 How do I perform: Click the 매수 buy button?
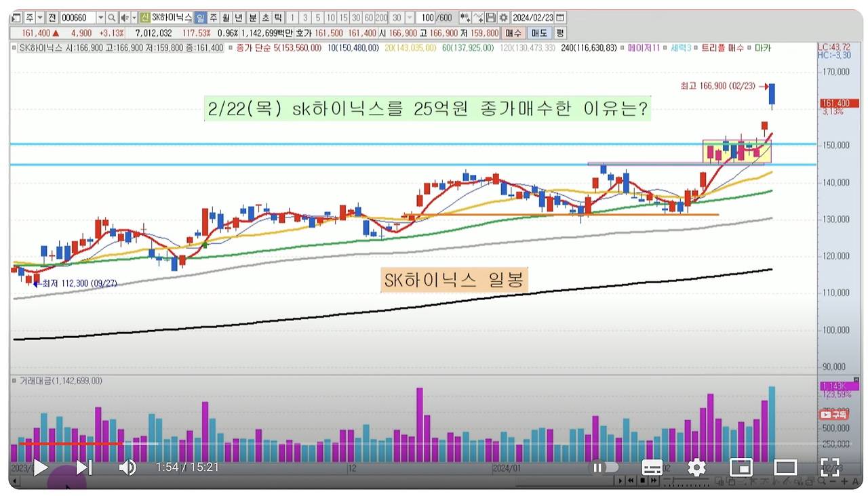click(x=513, y=33)
